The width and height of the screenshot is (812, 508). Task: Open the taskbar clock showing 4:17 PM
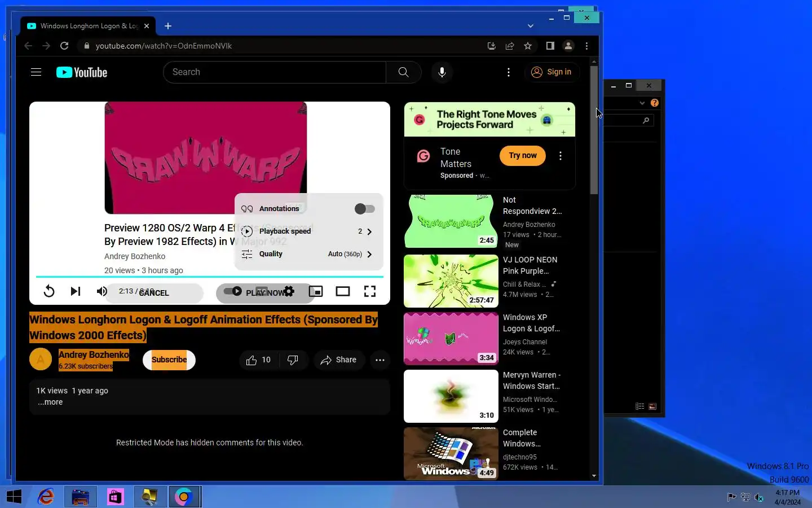[787, 497]
